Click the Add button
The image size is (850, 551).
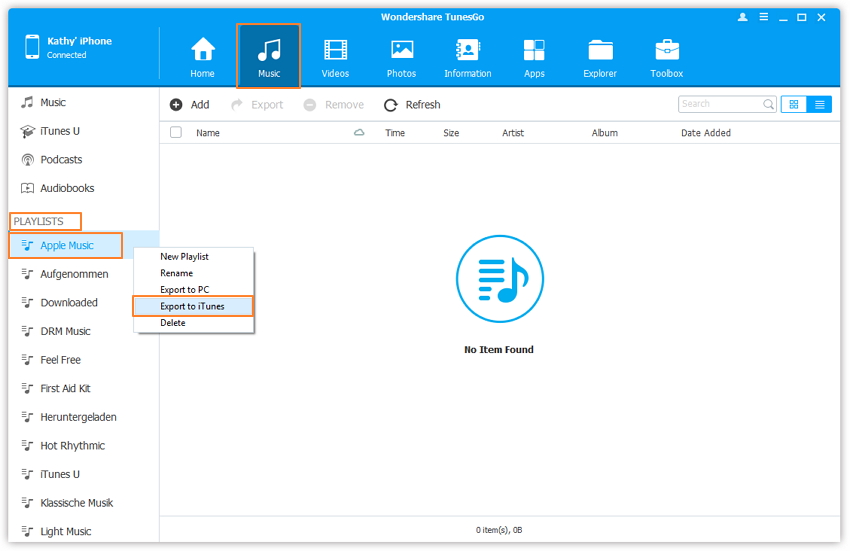[189, 105]
